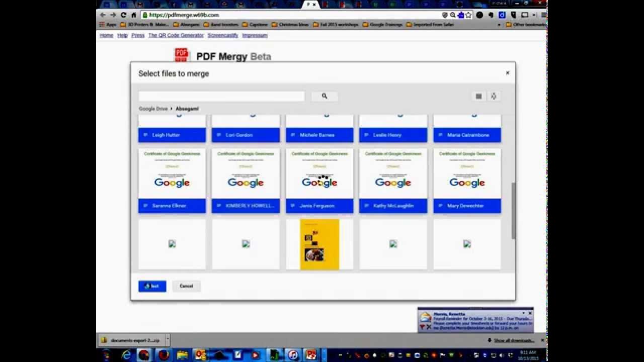Go to Google Drive in the breadcrumb
Viewport: 644px width, 362px height.
coord(153,109)
